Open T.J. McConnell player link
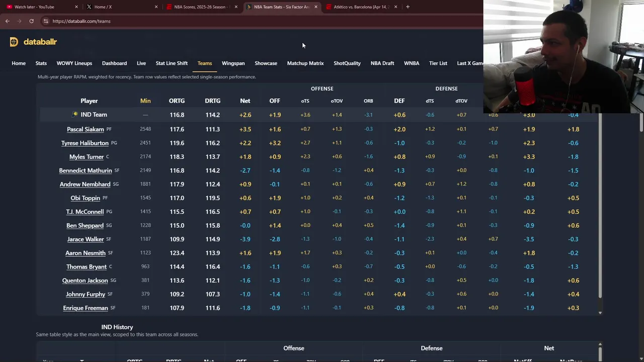This screenshot has height=362, width=644. coord(85,212)
